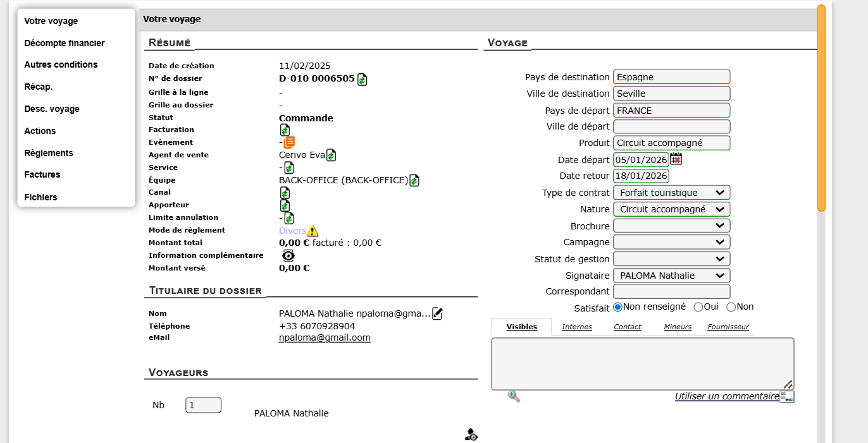Edit the sales agent Cerivo Eva via its icon
Screen dimensions: 868x443
coord(331,155)
